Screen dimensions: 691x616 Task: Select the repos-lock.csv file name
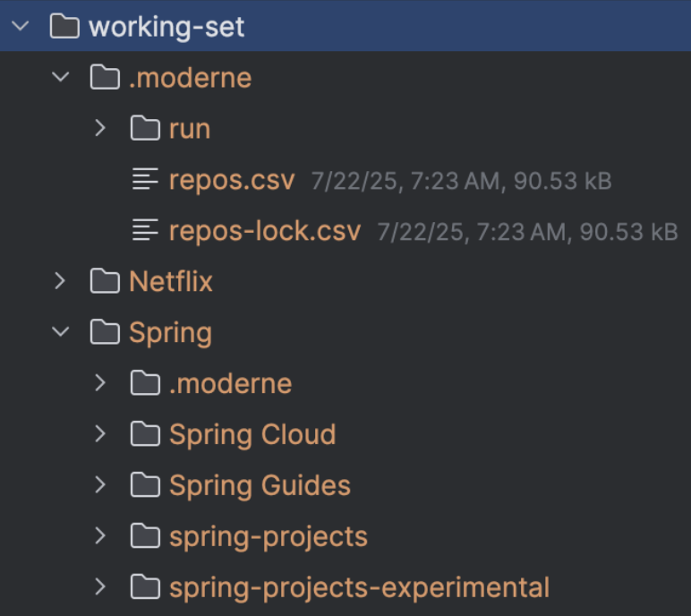265,231
